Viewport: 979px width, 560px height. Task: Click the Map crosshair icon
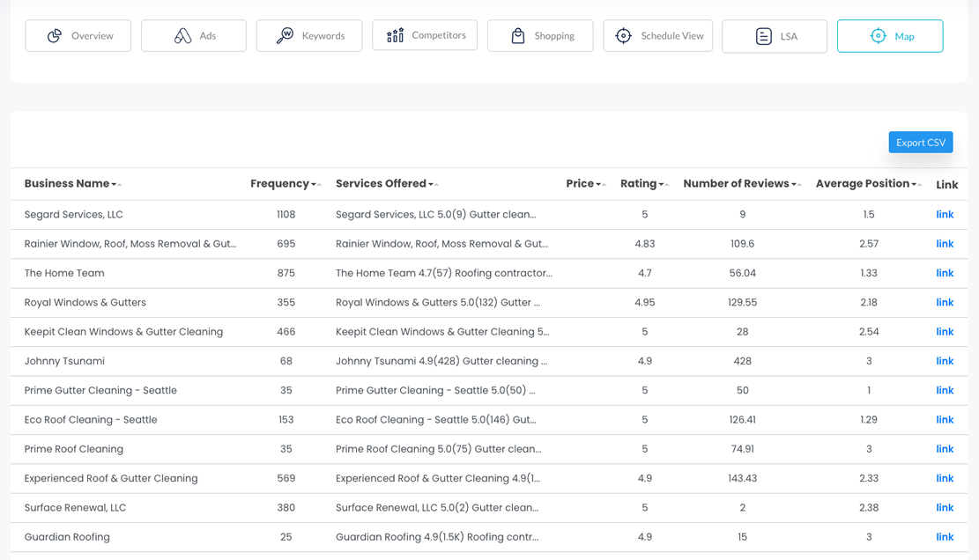click(878, 36)
